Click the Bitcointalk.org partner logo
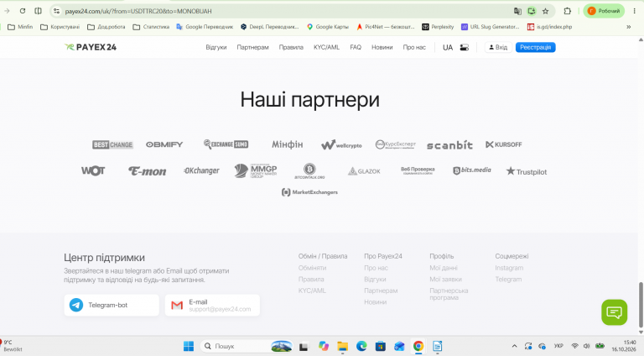 click(309, 171)
